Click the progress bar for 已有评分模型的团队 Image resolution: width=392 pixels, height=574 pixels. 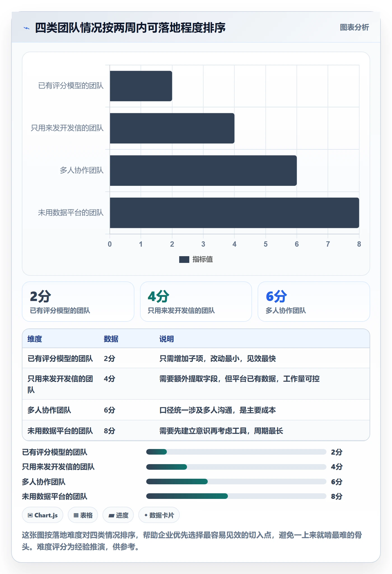tap(236, 452)
